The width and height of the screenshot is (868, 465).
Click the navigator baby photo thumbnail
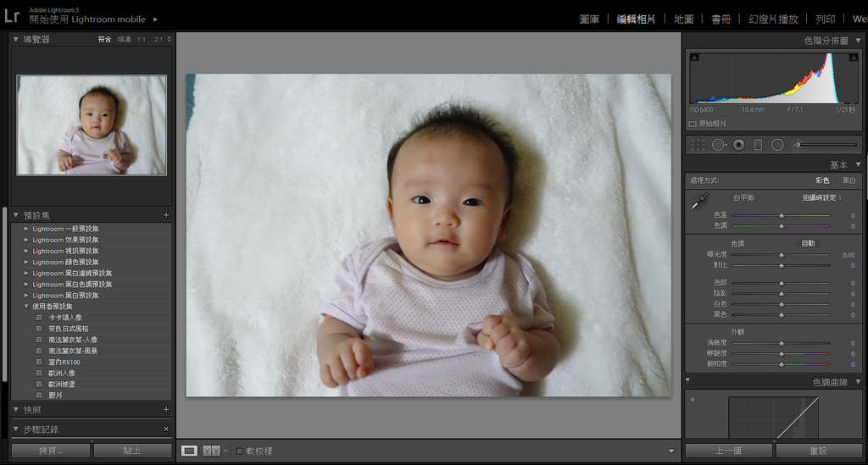[x=92, y=125]
